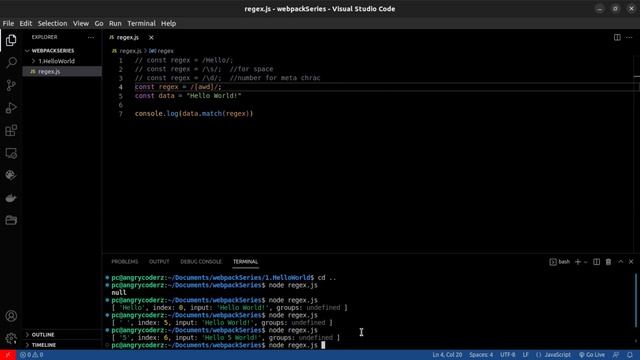This screenshot has height=360, width=640.
Task: Split the terminal panel
Action: pos(596,262)
